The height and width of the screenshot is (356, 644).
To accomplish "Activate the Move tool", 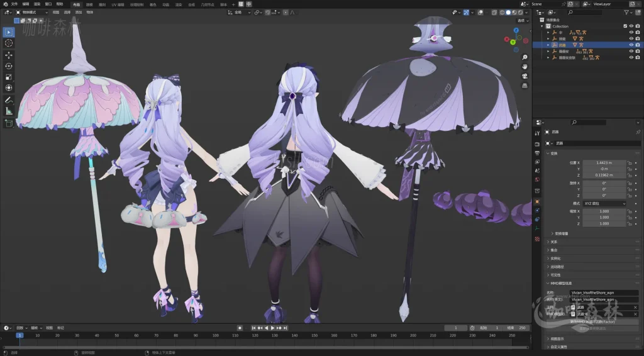I will point(9,55).
